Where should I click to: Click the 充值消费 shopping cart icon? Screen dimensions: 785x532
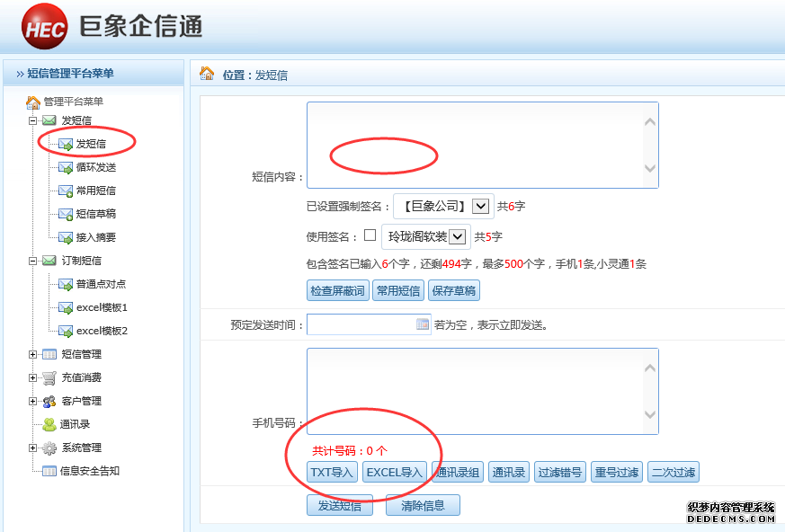pos(49,377)
